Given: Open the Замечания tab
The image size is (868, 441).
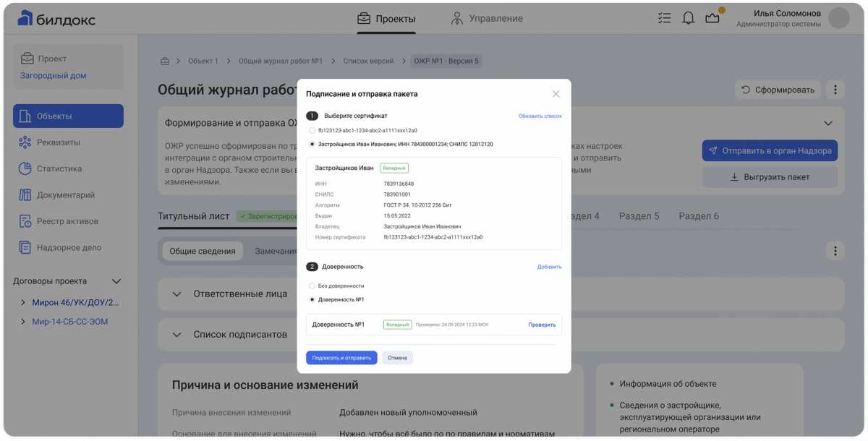Looking at the screenshot, I should pos(277,250).
